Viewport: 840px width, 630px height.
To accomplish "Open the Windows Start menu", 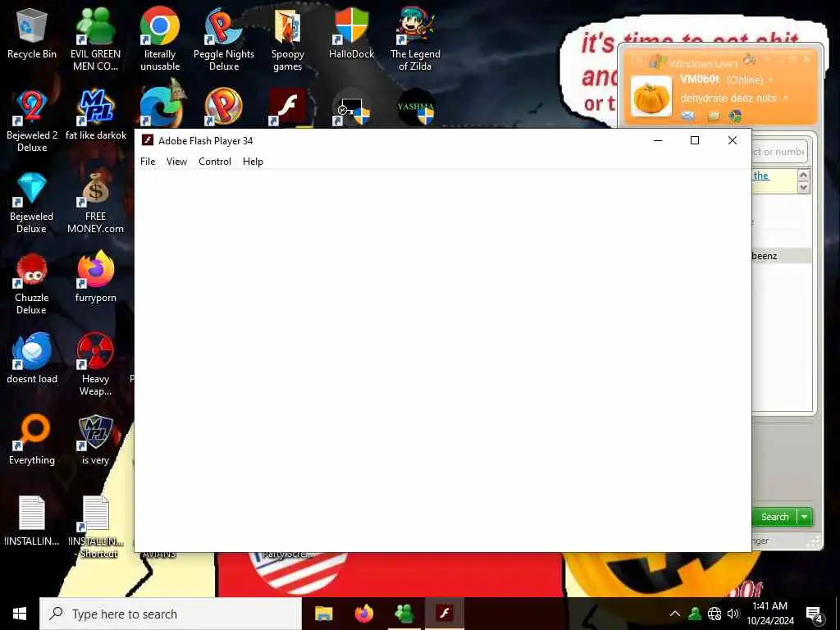I will point(20,614).
